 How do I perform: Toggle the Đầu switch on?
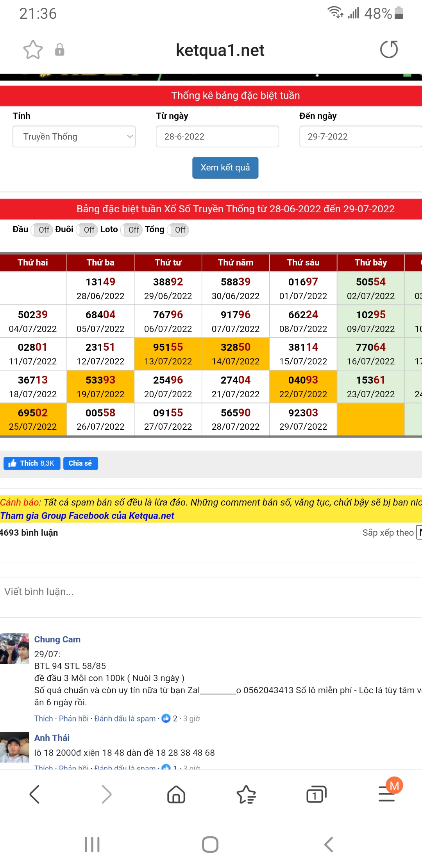[42, 230]
